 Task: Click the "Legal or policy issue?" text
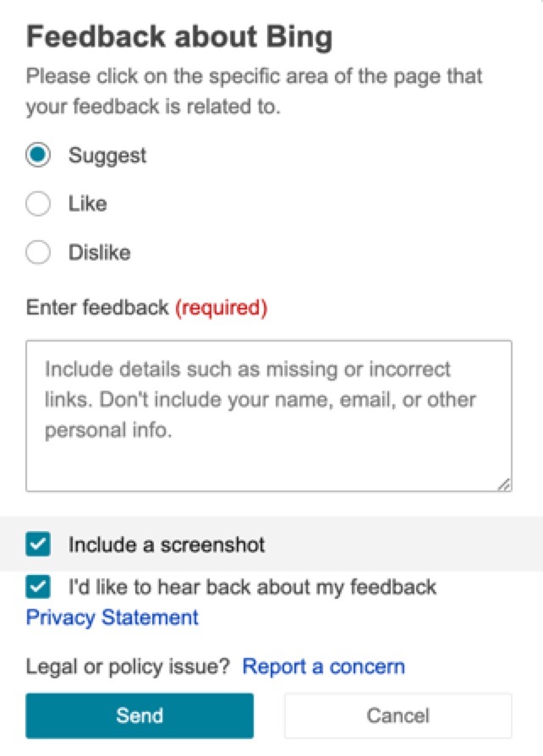[x=129, y=666]
